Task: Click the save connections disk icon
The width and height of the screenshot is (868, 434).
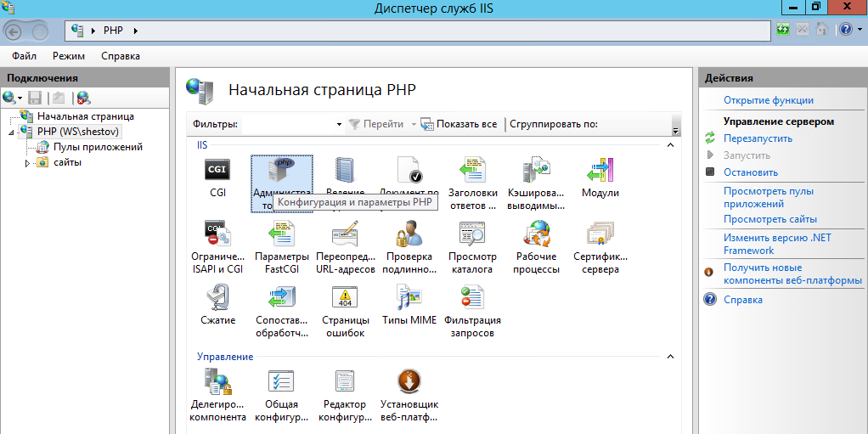Action: pos(36,98)
